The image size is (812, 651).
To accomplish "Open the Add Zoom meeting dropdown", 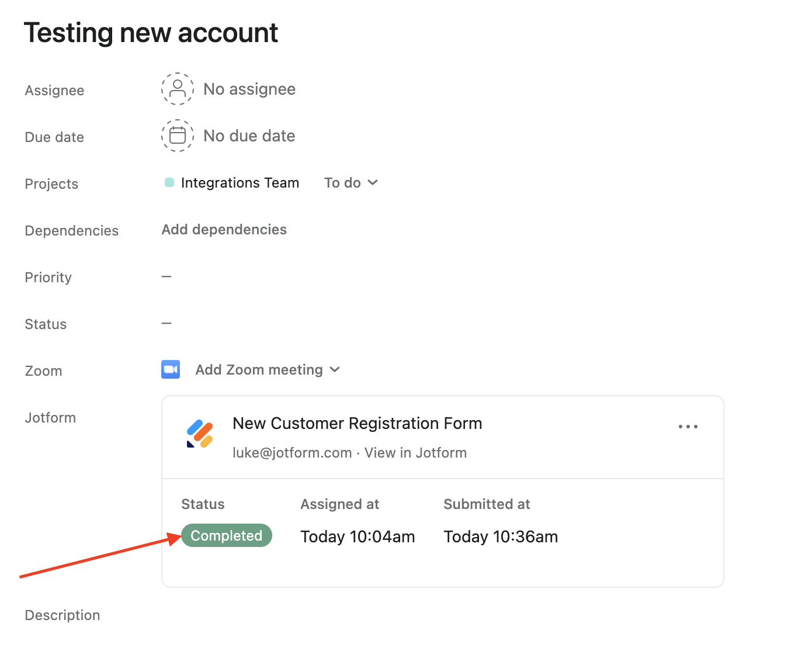I will 268,370.
